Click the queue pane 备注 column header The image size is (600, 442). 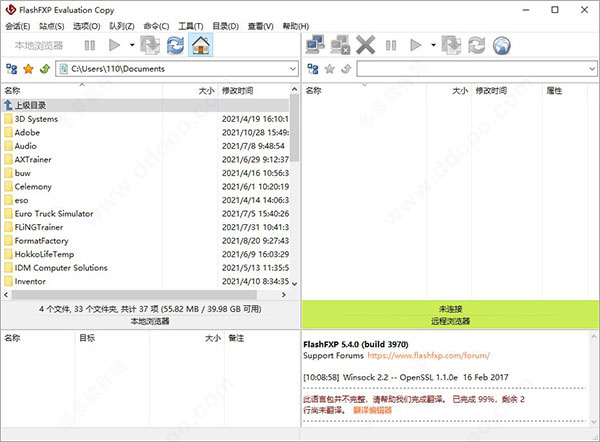262,338
